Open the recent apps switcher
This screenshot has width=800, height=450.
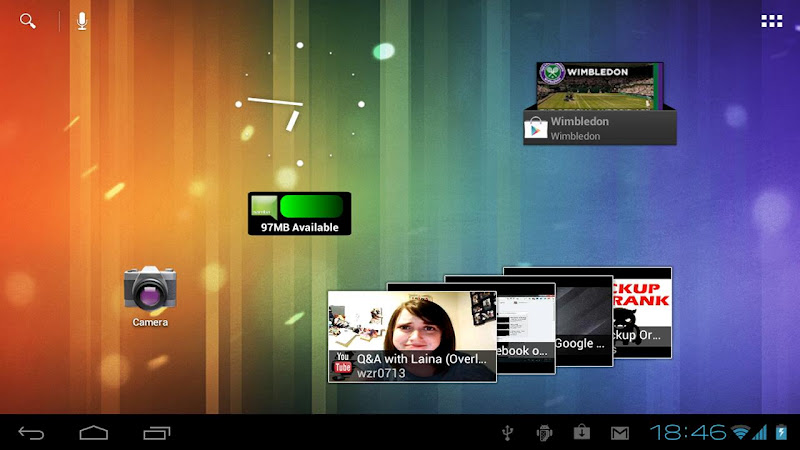(x=157, y=433)
